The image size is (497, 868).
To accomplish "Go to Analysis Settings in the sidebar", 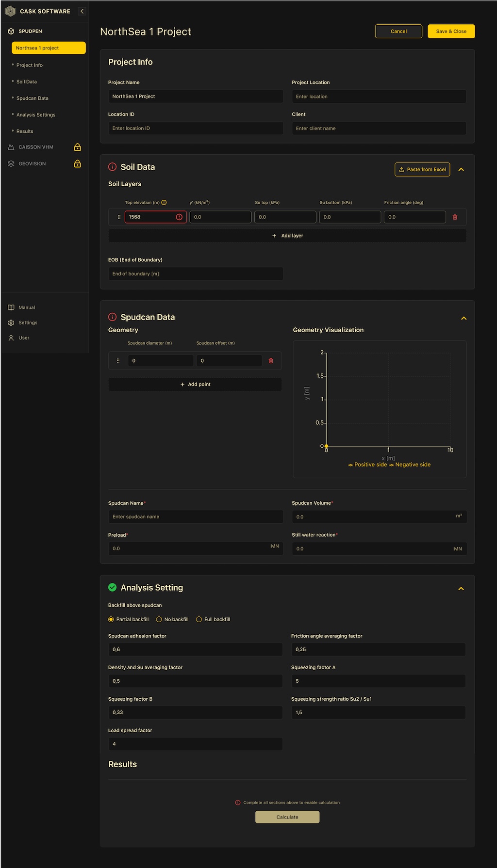I will pos(36,115).
